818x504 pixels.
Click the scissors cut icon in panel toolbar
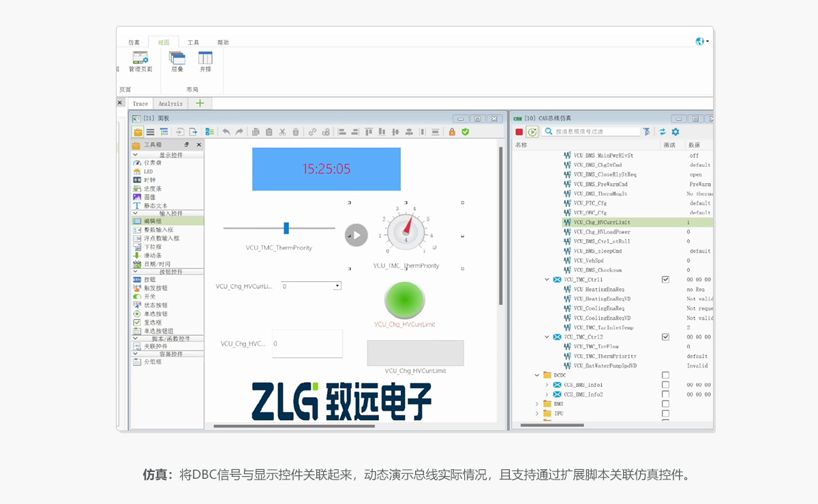coord(282,132)
